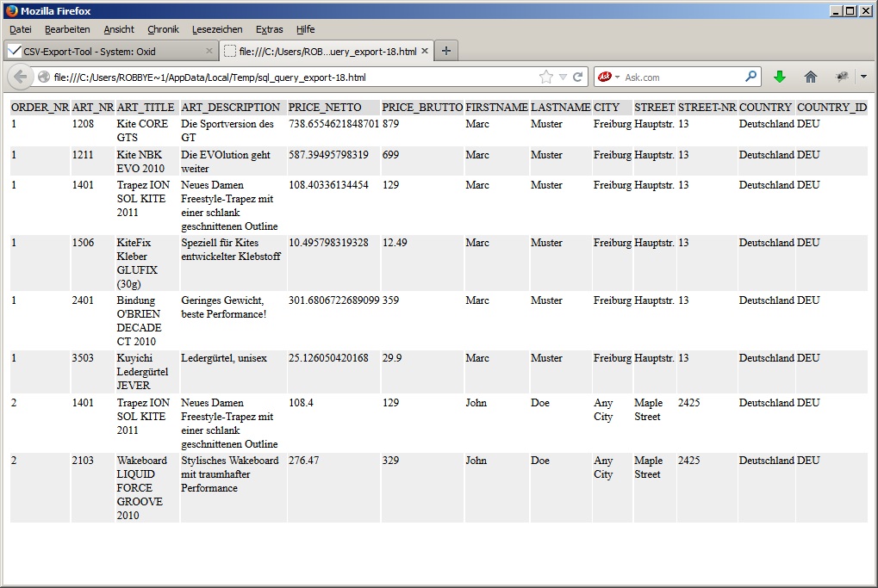878x588 pixels.
Task: Close the sql_query_export-18.html tab
Action: (425, 51)
